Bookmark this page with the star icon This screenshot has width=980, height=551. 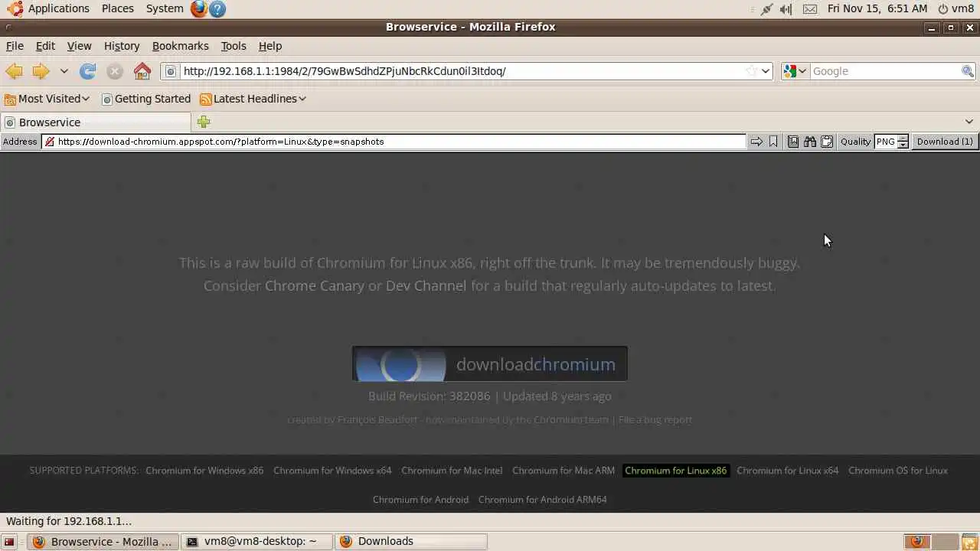pyautogui.click(x=752, y=71)
